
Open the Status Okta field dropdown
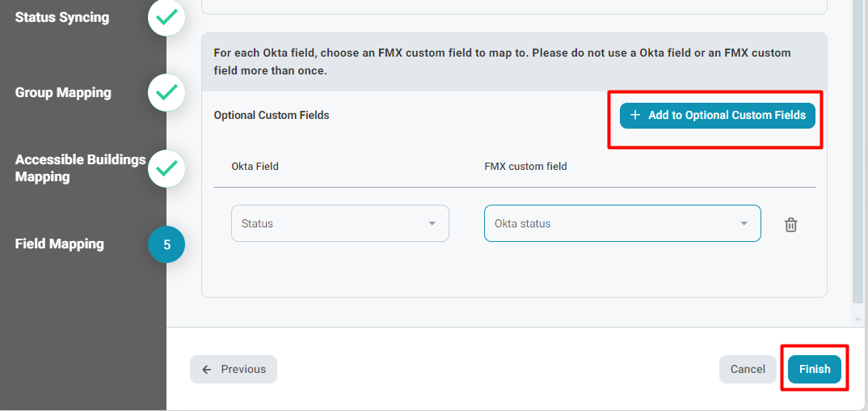pos(340,224)
